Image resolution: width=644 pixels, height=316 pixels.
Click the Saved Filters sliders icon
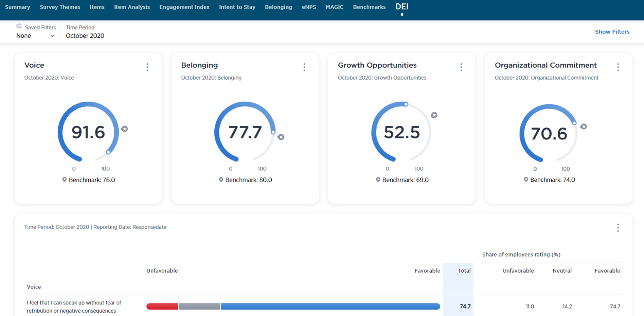pos(19,27)
